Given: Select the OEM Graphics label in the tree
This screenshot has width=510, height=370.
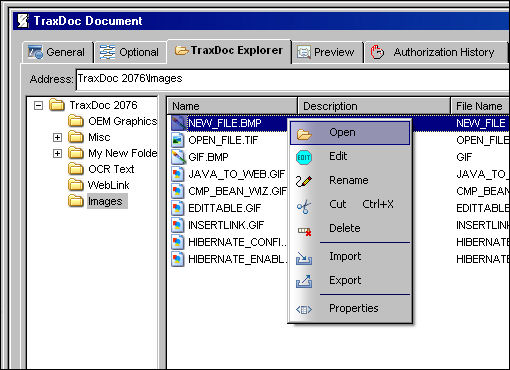Looking at the screenshot, I should tap(122, 121).
